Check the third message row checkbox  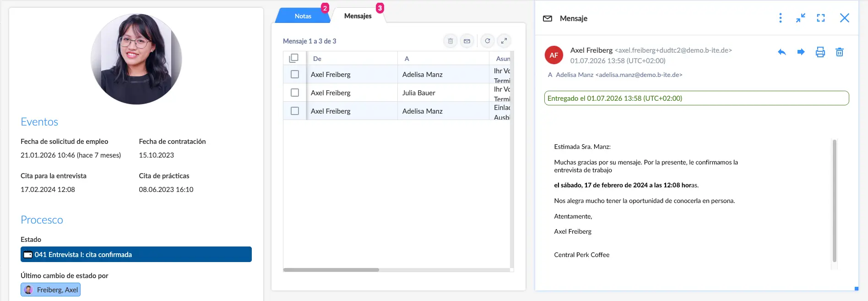[295, 111]
